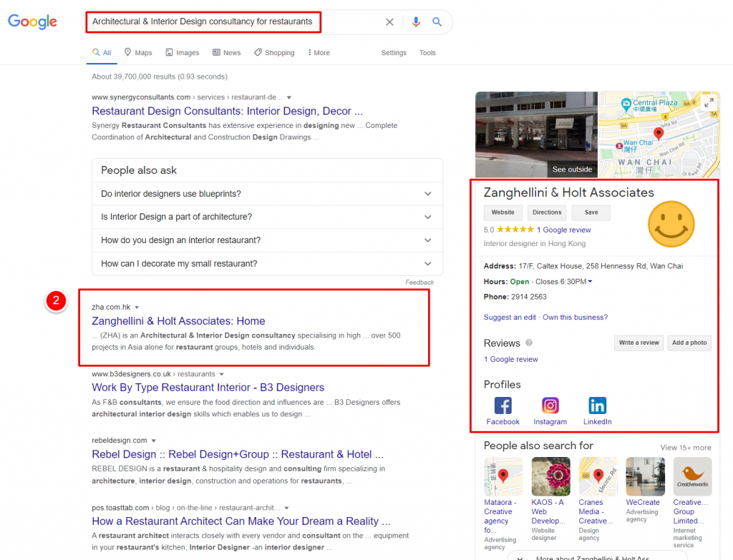
Task: Open dropdown arrow next to zha.com.hk
Action: click(137, 308)
